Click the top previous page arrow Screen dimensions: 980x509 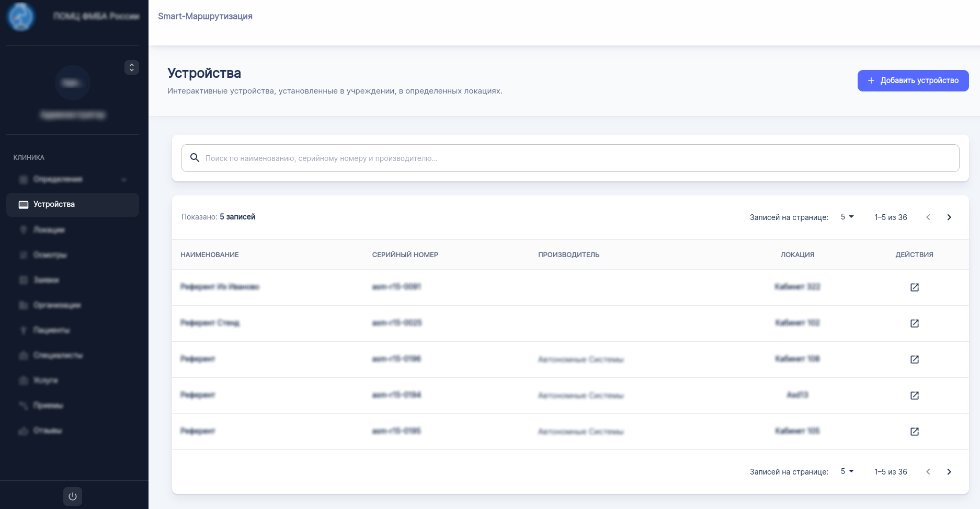(928, 217)
